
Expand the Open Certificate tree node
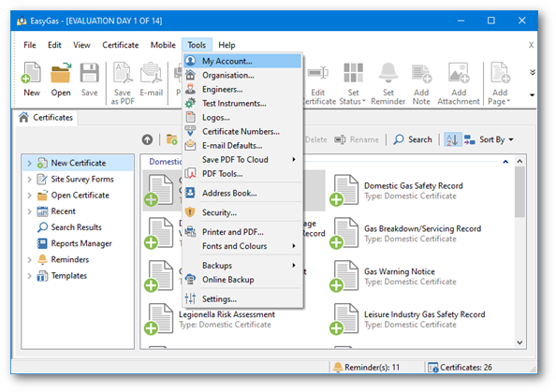click(x=30, y=196)
